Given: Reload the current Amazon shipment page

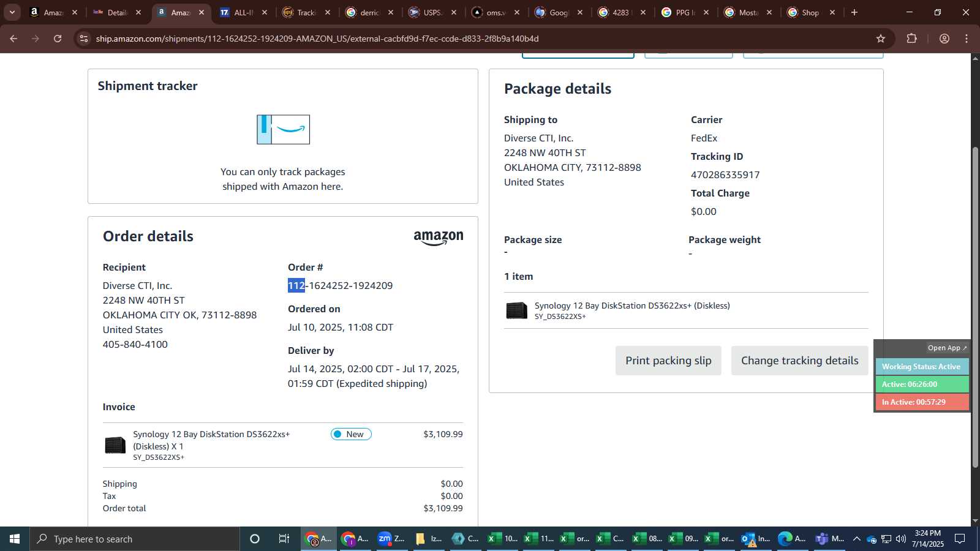Looking at the screenshot, I should 58,39.
